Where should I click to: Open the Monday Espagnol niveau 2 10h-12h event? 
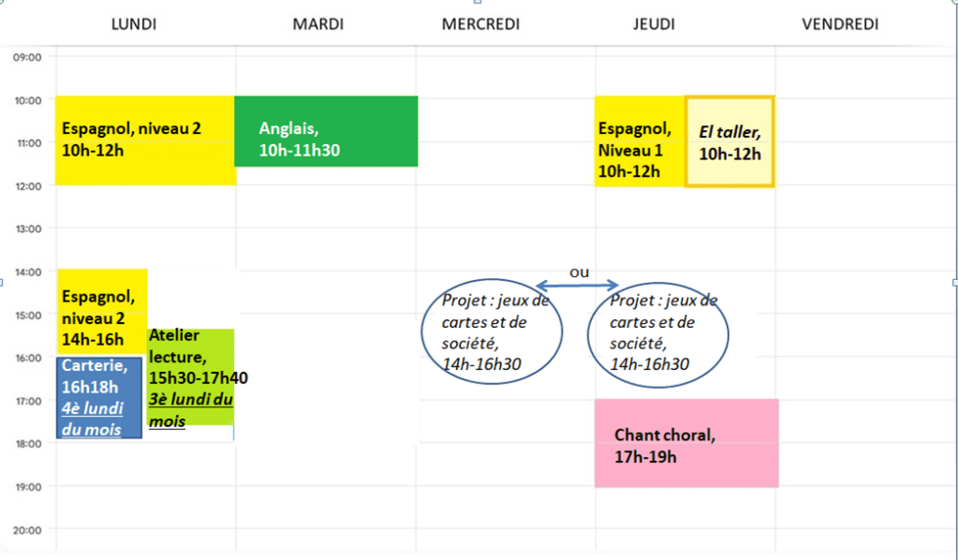[144, 140]
